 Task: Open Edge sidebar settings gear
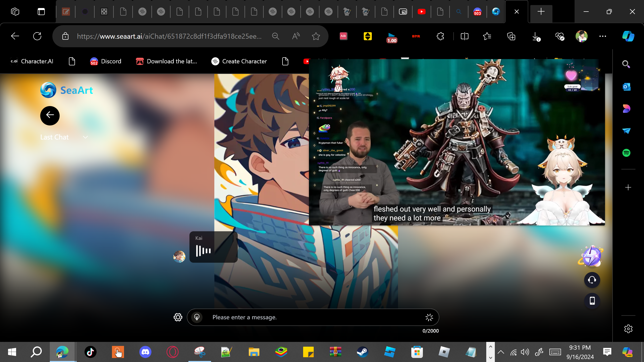[628, 329]
